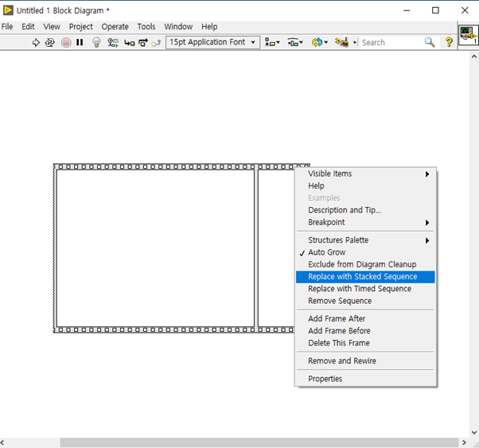Select Add Frame After
The height and width of the screenshot is (448, 479).
pos(365,319)
